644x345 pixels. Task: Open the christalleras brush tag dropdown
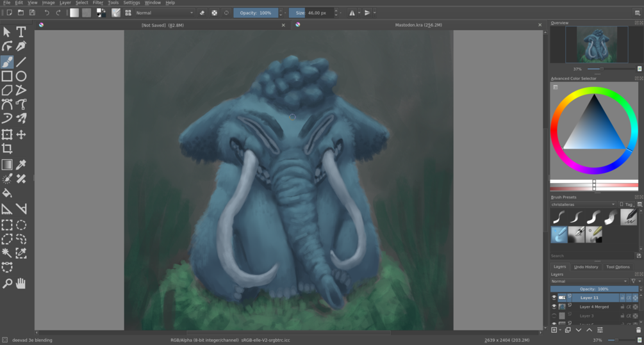[582, 204]
